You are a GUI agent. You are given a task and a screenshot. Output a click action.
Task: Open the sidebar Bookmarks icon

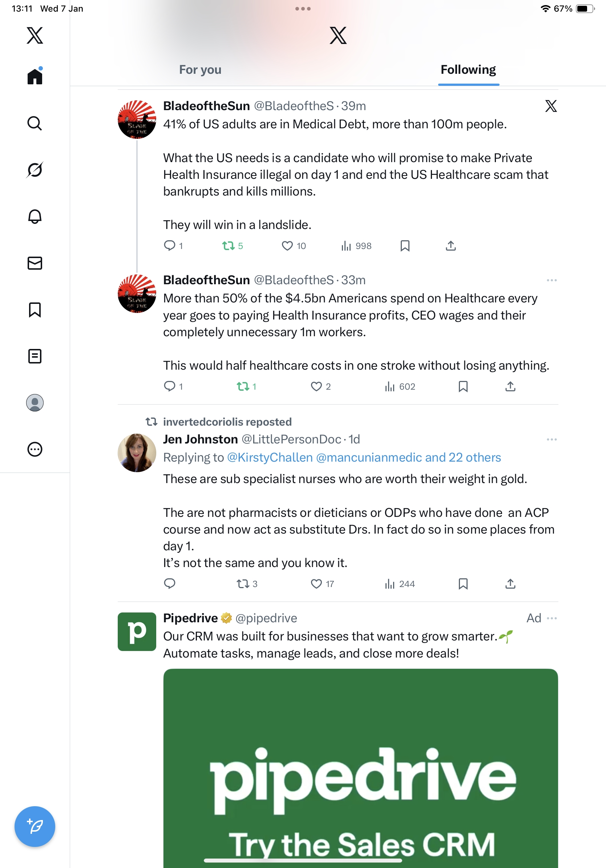[x=35, y=310]
